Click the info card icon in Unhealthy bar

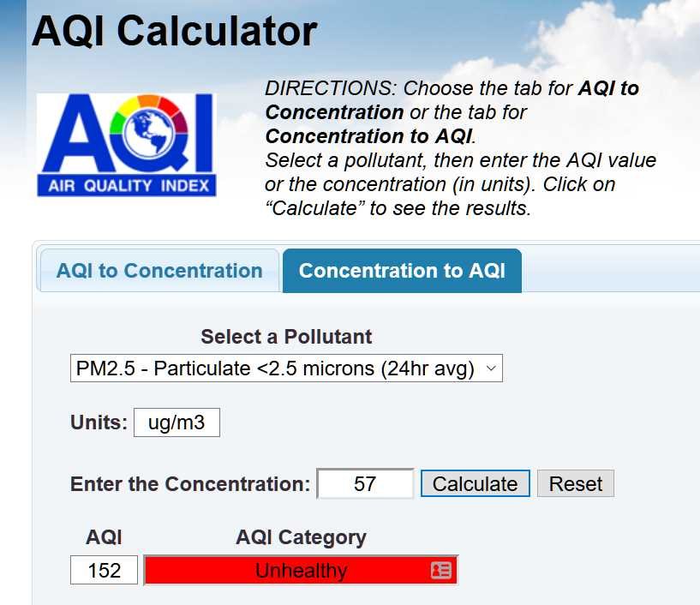click(x=441, y=570)
